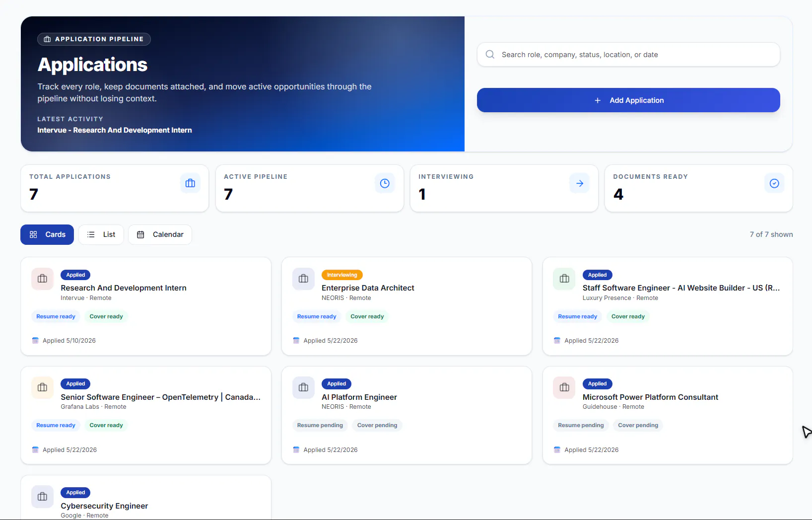Click Applied badge on Cybersecurity Engineer card

click(75, 493)
